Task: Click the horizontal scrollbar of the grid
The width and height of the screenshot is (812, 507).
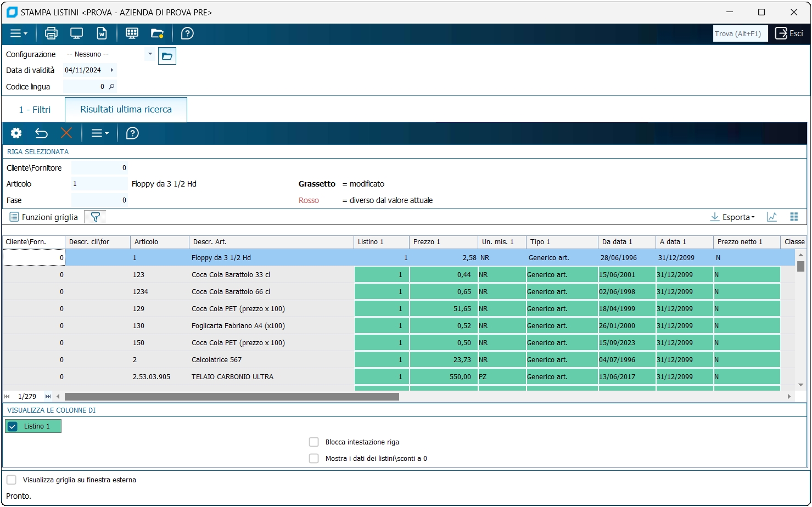Action: tap(232, 397)
